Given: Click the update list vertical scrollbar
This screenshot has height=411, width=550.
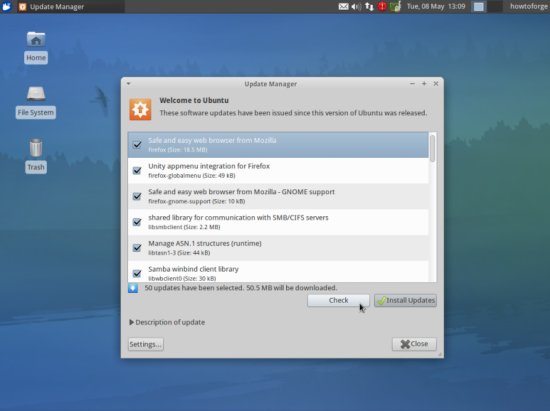Looking at the screenshot, I should tap(433, 207).
